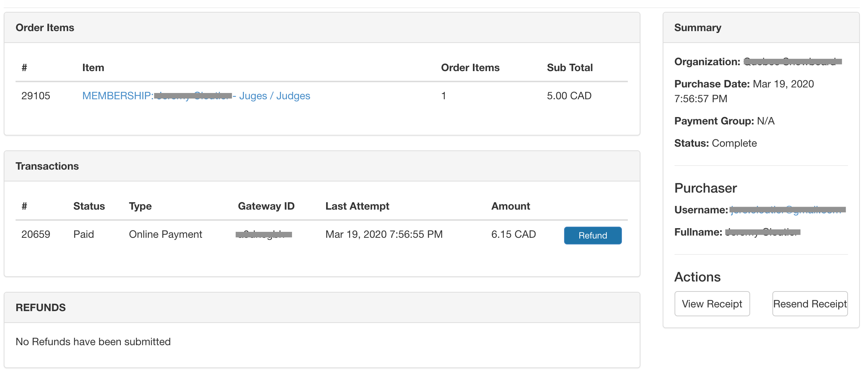Click the Online Payment type cell

[x=165, y=234]
